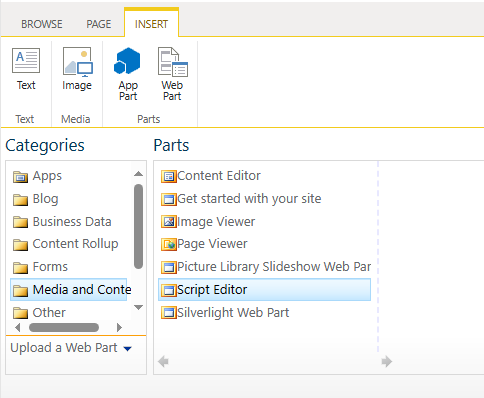484x398 pixels.
Task: Open the Content Rollup category
Action: coord(65,244)
